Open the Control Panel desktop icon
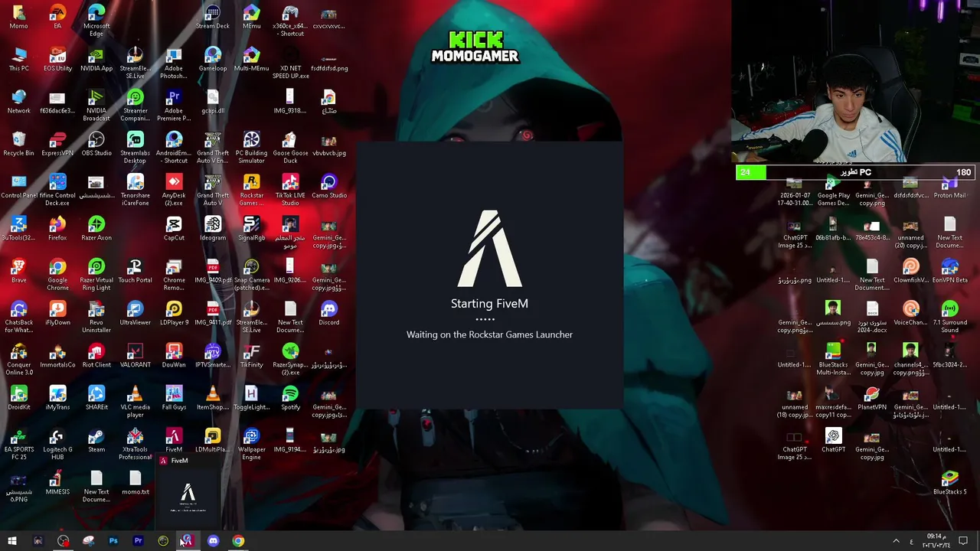The width and height of the screenshot is (980, 551). coord(18,186)
